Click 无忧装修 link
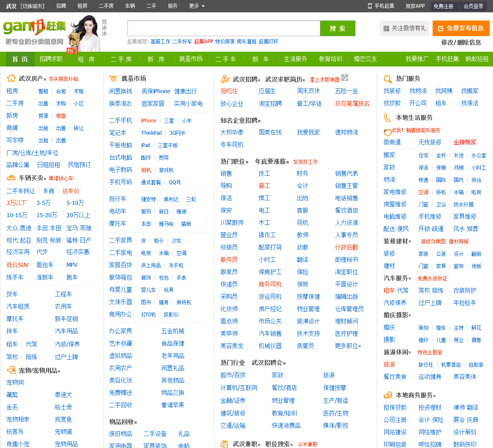Screen dimensions: 493x448 tap(430, 142)
